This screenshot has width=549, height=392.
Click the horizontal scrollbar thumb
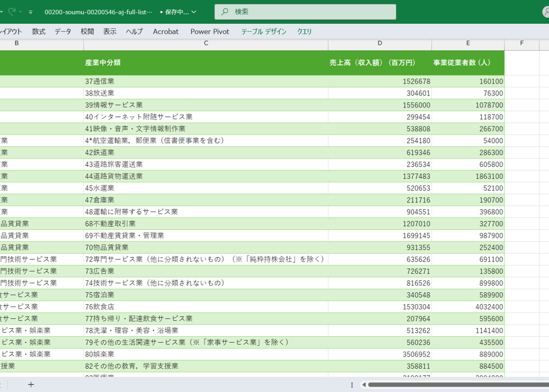pos(458,385)
